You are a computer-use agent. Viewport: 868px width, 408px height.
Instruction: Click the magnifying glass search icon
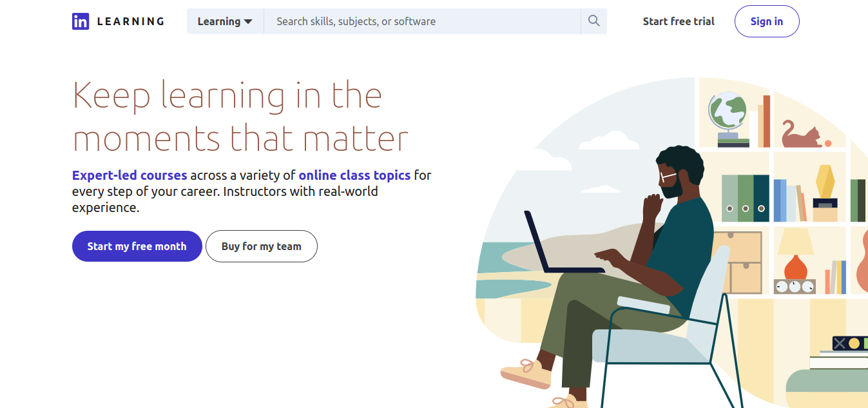(593, 21)
